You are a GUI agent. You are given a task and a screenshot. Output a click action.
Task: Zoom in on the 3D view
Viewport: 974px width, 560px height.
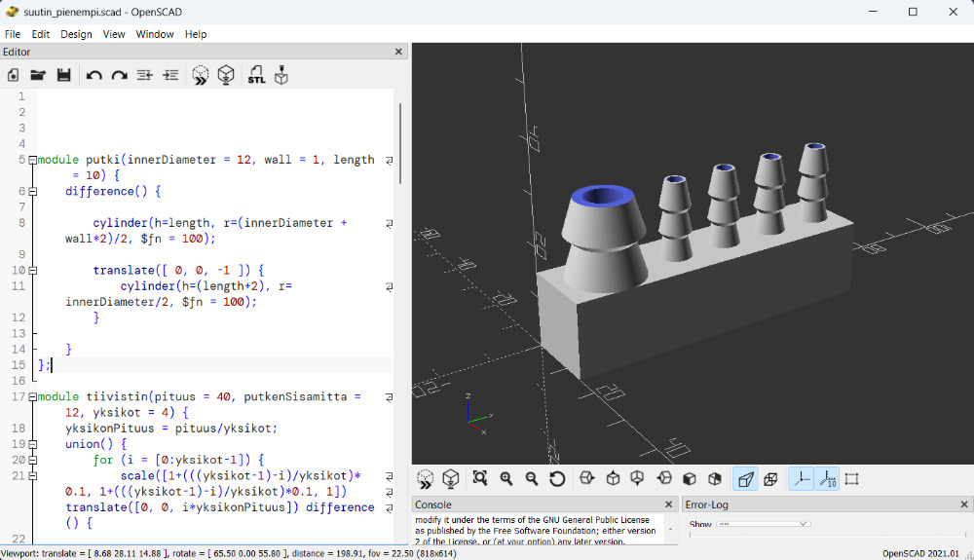point(506,478)
